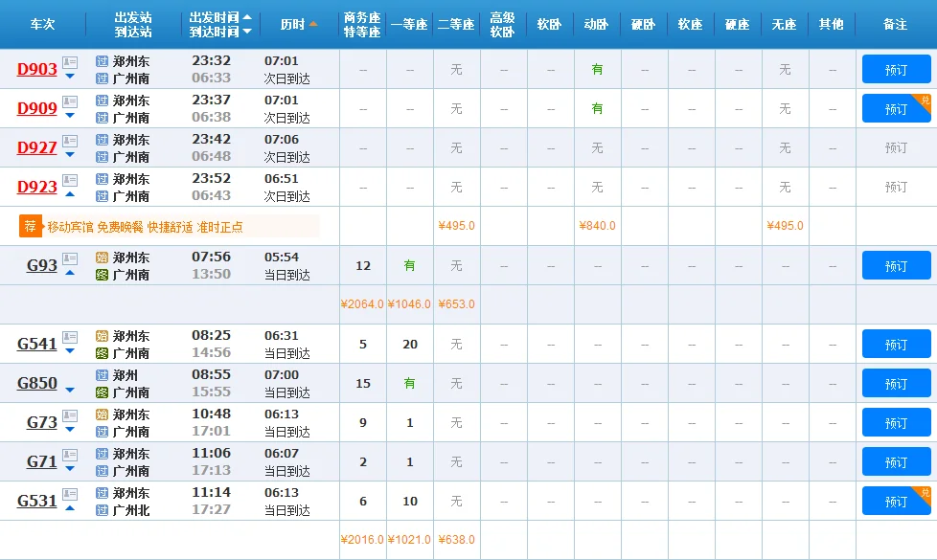Click the 车次 column header
Screen dimensions: 937x560
41,25
